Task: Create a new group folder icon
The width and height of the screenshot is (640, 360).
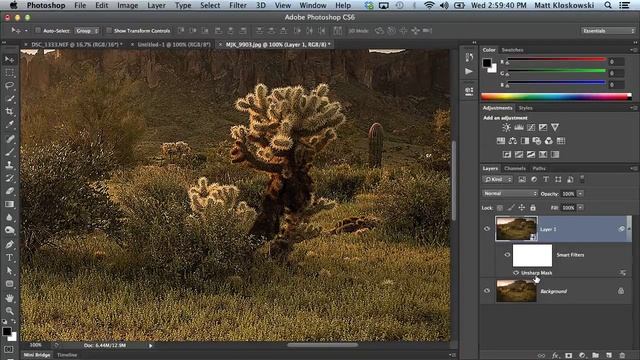Action: coord(596,356)
